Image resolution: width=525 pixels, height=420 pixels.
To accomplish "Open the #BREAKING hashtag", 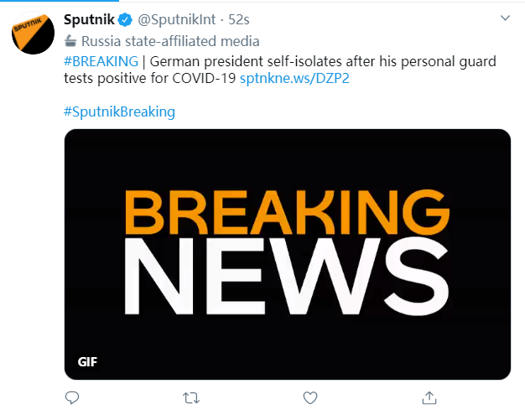I will 101,61.
